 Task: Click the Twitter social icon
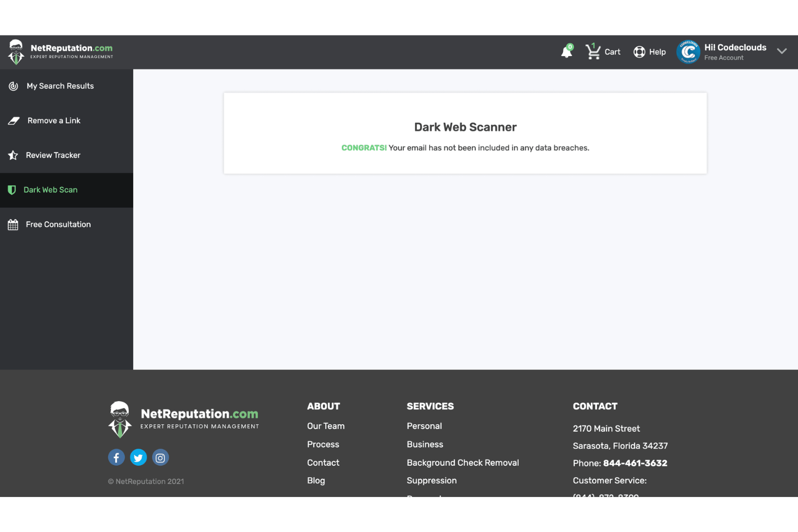pos(138,457)
